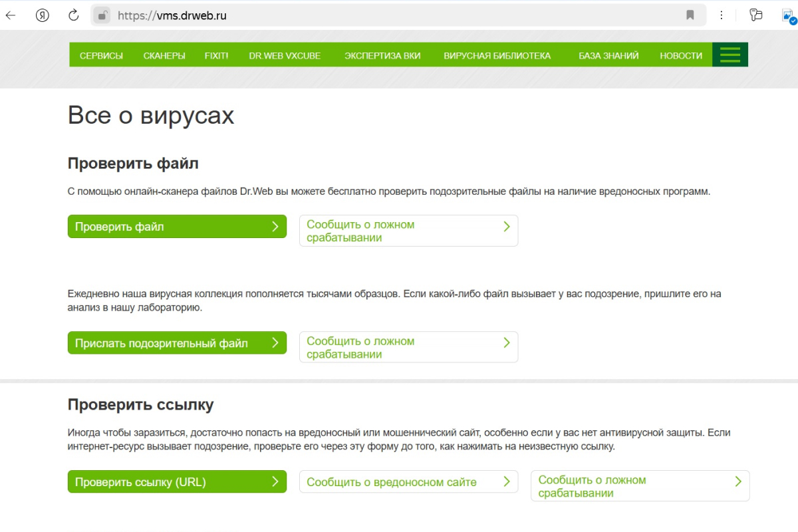Open the ВИРУСНАЯ БИБЛИОТЕКА menu item

pos(497,55)
